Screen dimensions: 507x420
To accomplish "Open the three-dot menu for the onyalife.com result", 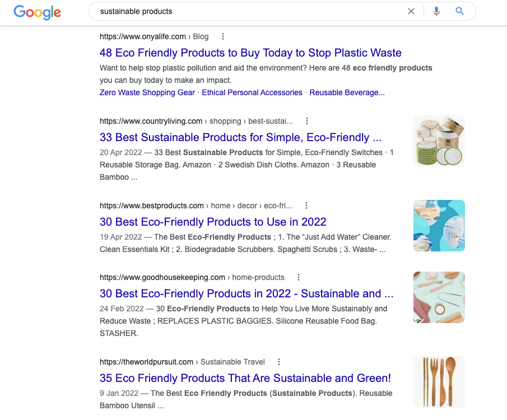I will click(222, 36).
